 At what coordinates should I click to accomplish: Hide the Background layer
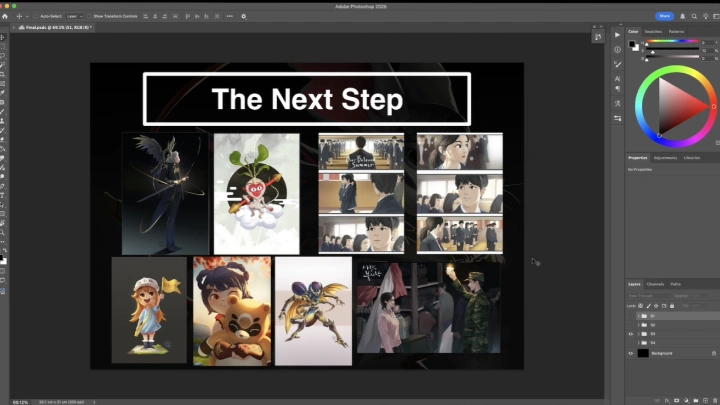[630, 354]
